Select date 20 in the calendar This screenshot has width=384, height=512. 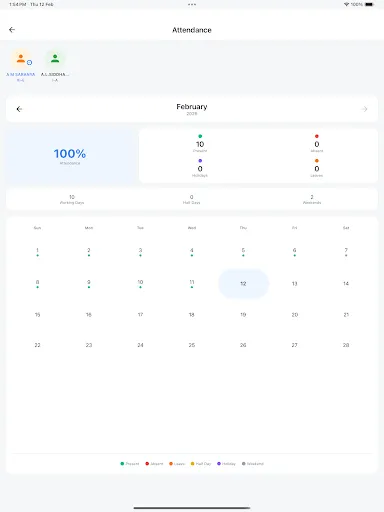tap(295, 315)
